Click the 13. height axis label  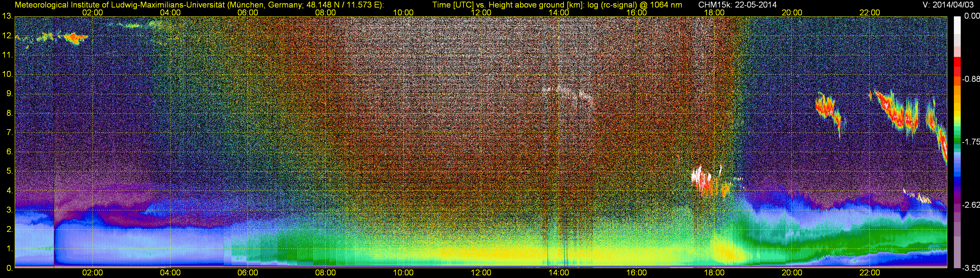(7, 16)
